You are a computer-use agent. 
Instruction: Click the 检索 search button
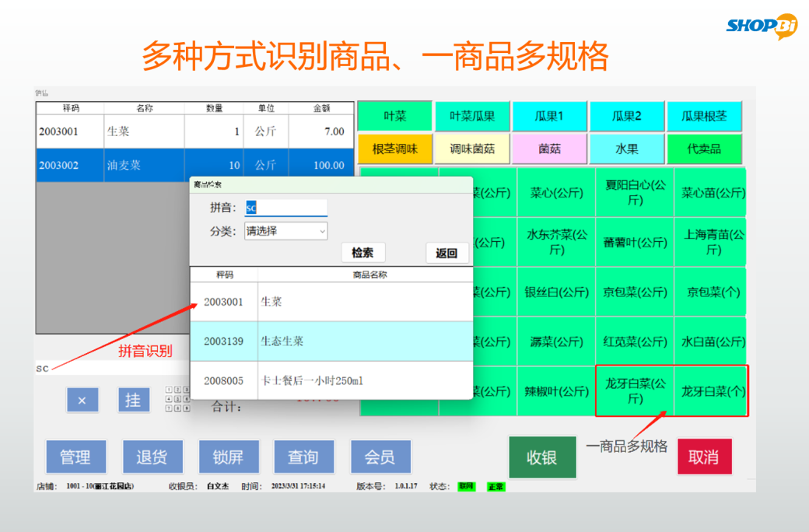click(362, 253)
